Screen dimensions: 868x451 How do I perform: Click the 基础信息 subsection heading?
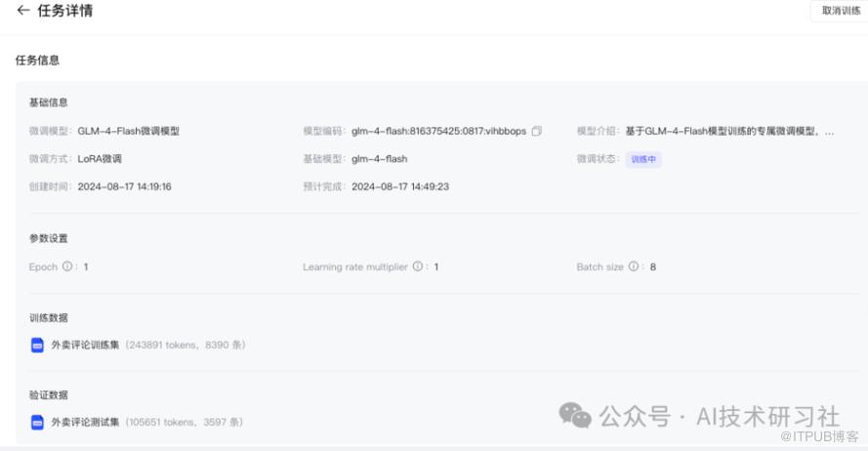48,102
